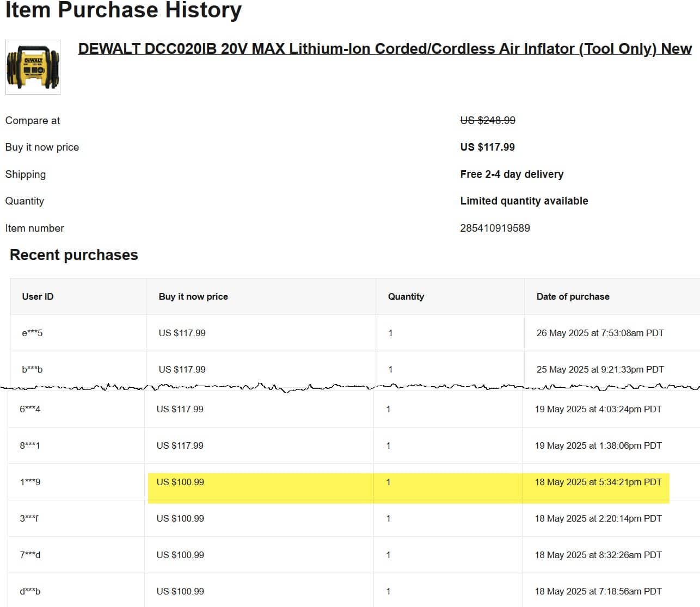The image size is (700, 607).
Task: Click user ID 3***f
Action: coord(29,518)
